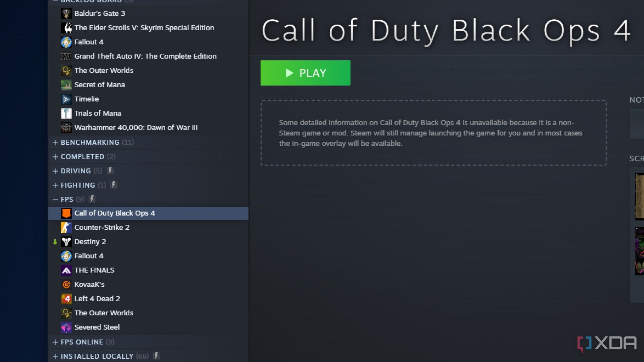Click the orange Black Ops 4 icon
Screen dimensions: 644x362
click(66, 213)
